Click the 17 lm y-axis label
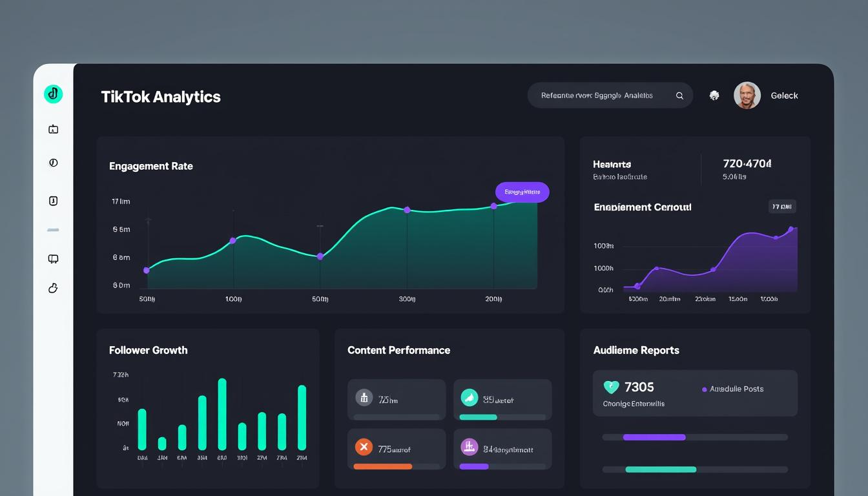This screenshot has width=868, height=496. (x=121, y=201)
